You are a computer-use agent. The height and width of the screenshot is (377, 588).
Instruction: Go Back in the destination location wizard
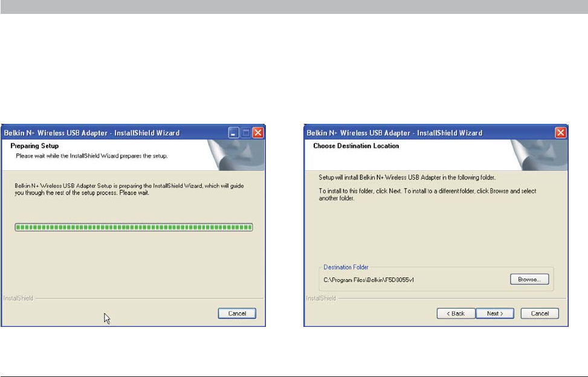pyautogui.click(x=456, y=314)
